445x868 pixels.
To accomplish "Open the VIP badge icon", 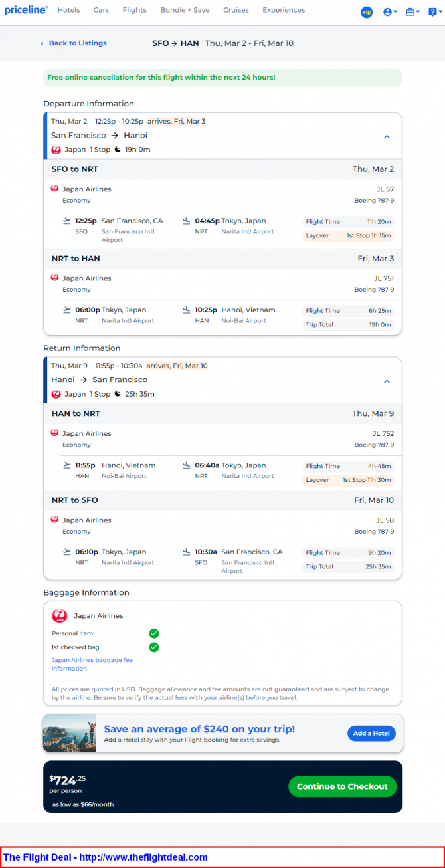I will tap(367, 12).
